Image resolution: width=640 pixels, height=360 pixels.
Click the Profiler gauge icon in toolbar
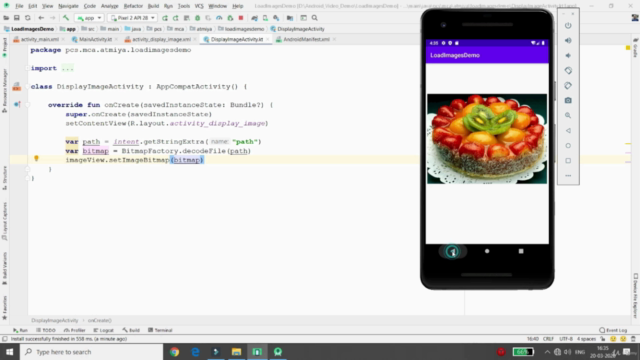(219, 18)
